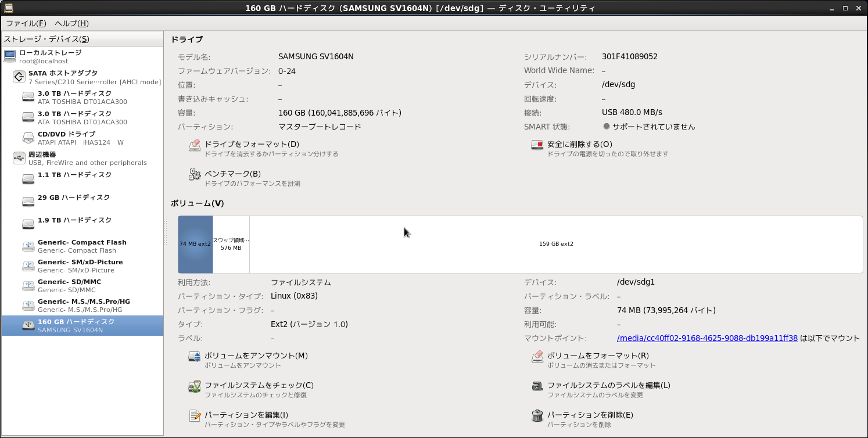Select Generic- Compact Flash device icon

pos(28,246)
